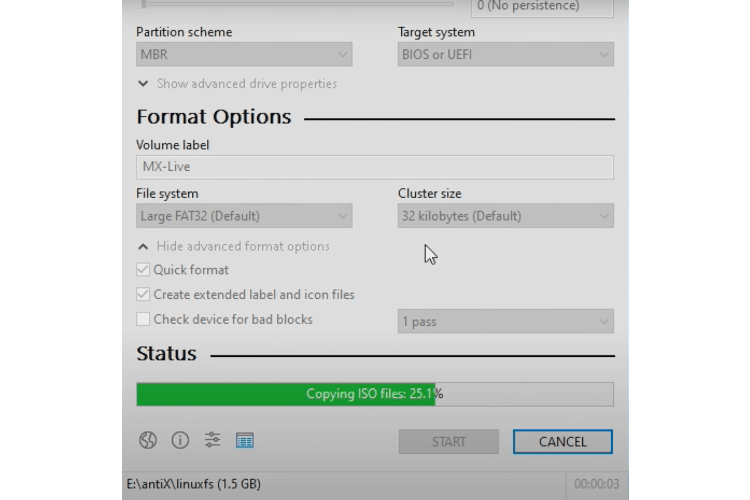This screenshot has height=500, width=750.
Task: Collapse Hide advanced format options
Action: 233,246
